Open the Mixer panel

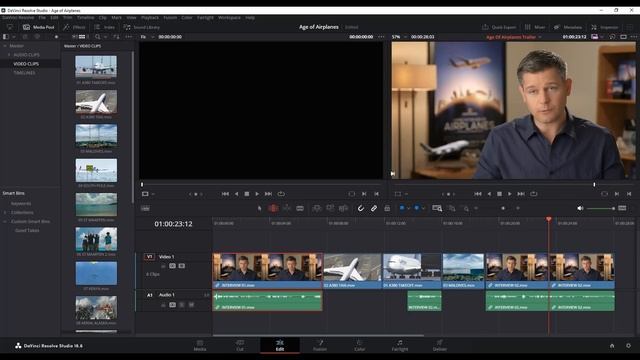coord(535,27)
